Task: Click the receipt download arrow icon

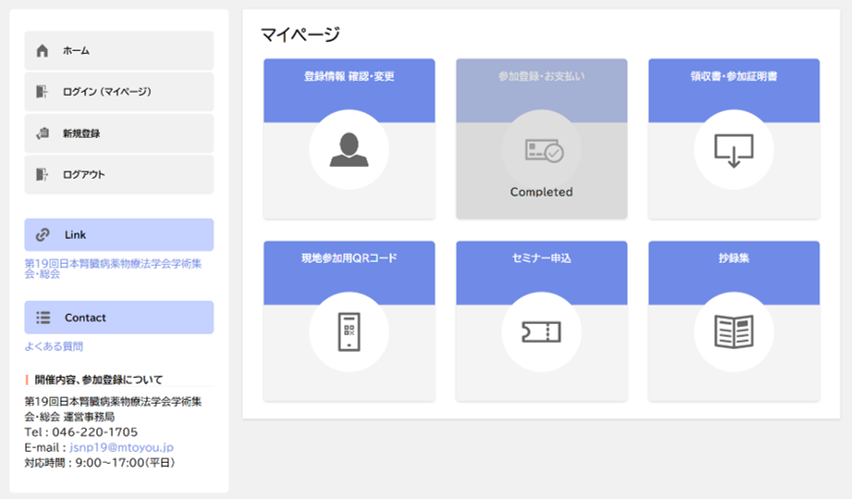Action: point(734,151)
